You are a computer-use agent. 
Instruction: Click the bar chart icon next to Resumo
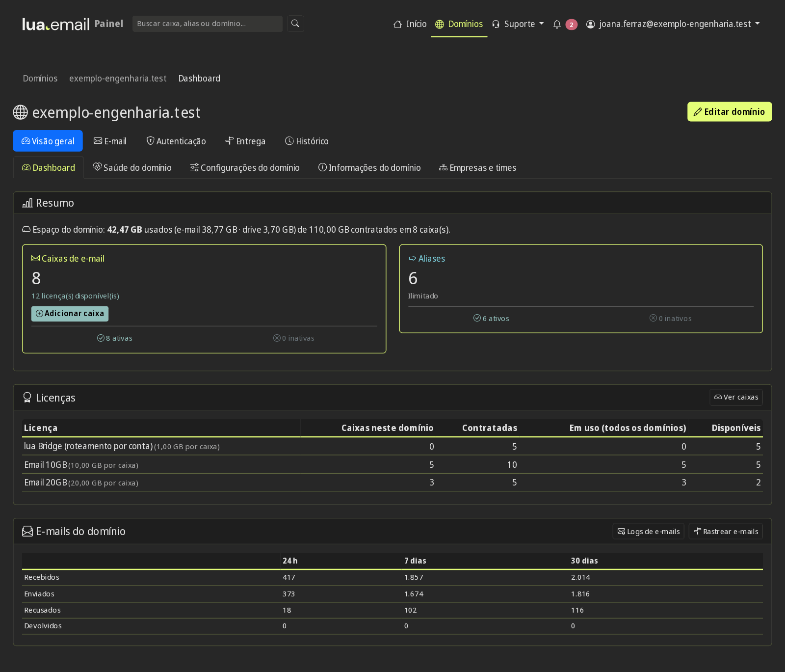coord(27,203)
